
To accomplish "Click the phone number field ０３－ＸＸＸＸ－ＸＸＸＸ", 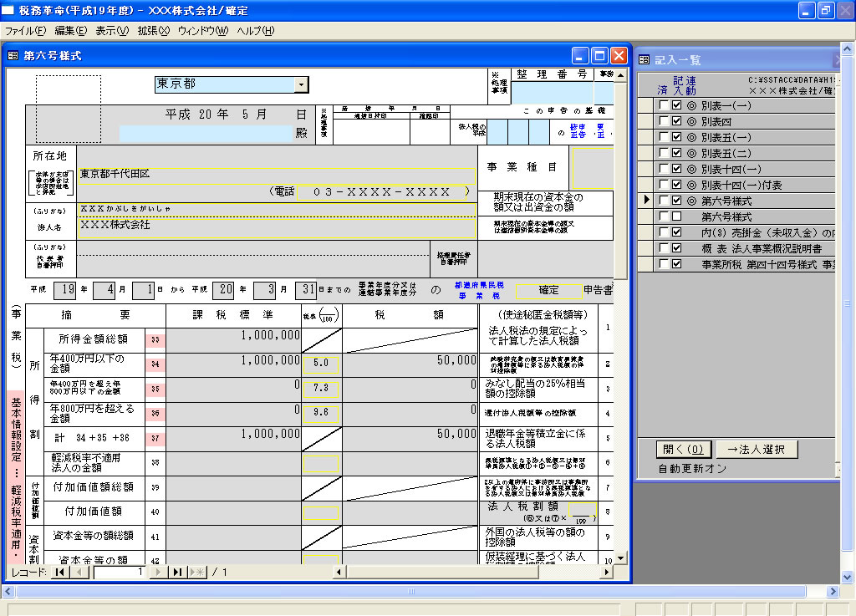I will (381, 192).
